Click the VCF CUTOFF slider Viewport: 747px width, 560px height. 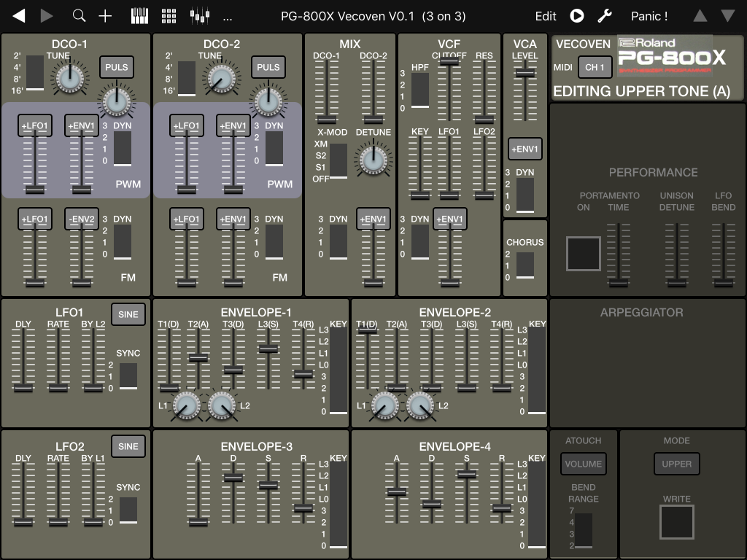coord(449,90)
